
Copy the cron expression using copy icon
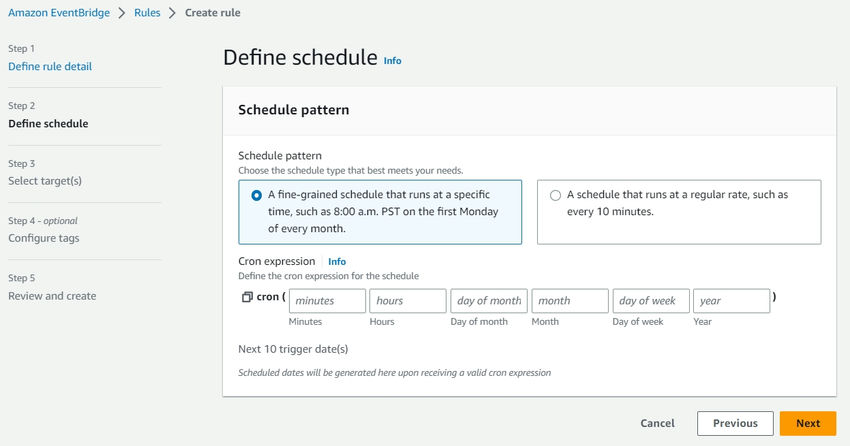[x=247, y=297]
